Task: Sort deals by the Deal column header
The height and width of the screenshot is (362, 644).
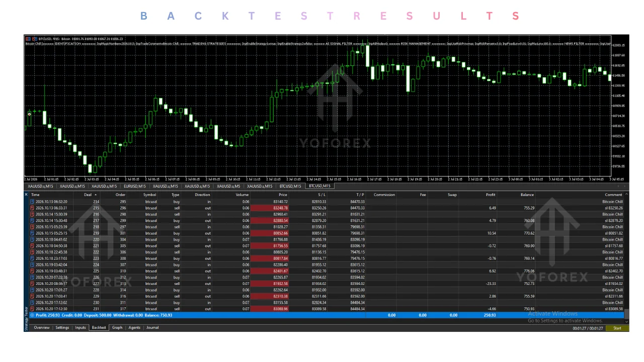Action: [x=88, y=195]
